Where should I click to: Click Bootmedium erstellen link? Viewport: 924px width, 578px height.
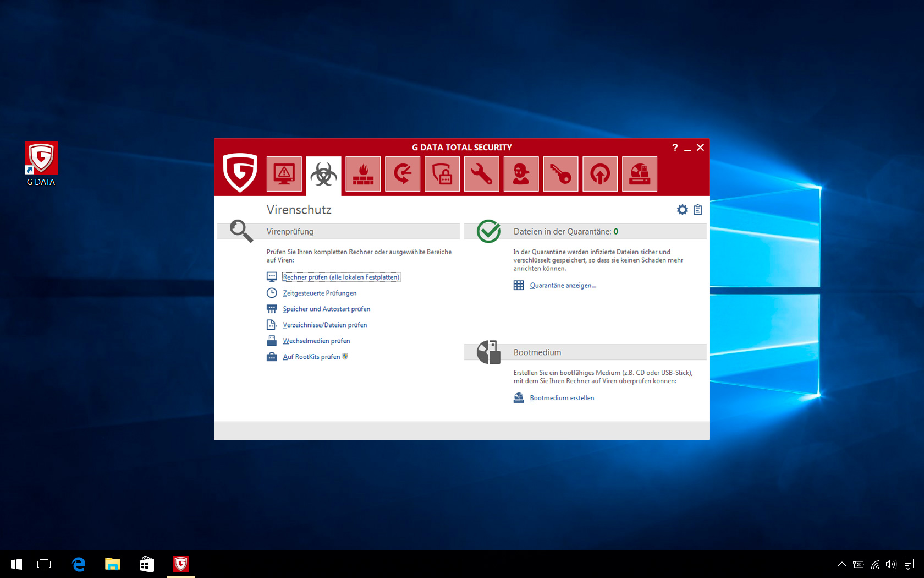tap(562, 398)
